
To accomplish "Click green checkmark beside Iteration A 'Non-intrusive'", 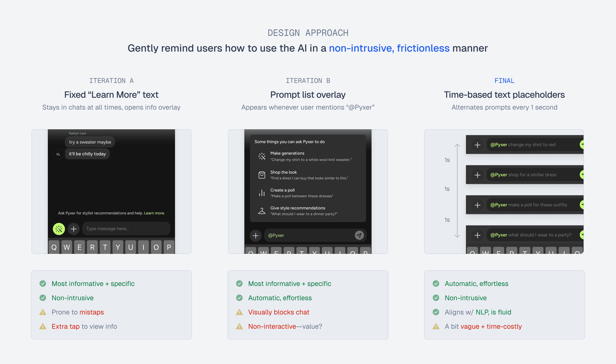I will [43, 298].
